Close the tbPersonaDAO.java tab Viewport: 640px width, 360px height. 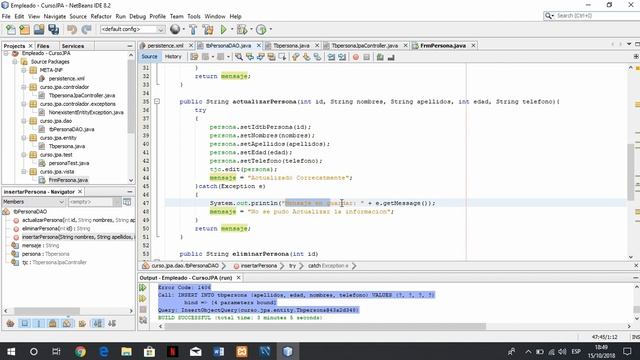(x=258, y=46)
